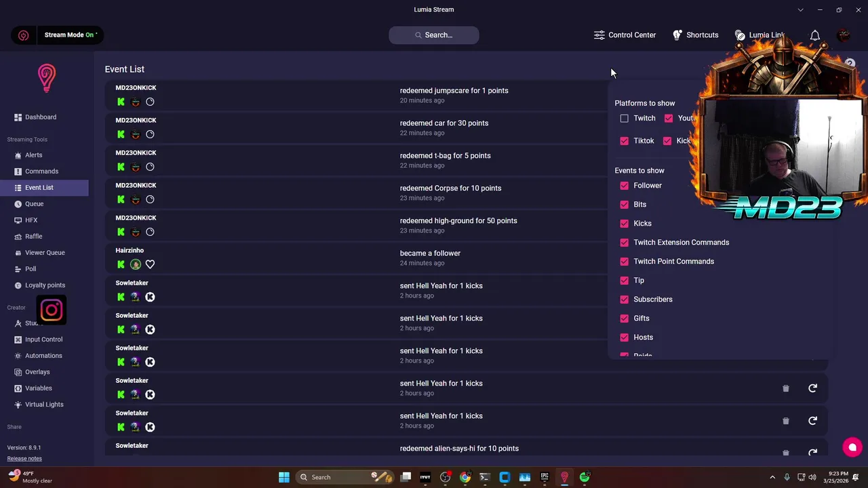Toggle the Kicks events checkbox
868x488 pixels.
tap(625, 224)
